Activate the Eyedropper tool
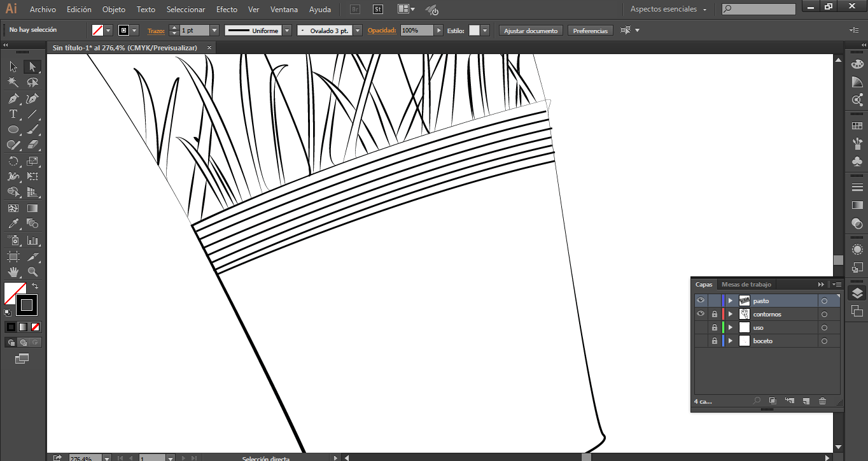 13,224
